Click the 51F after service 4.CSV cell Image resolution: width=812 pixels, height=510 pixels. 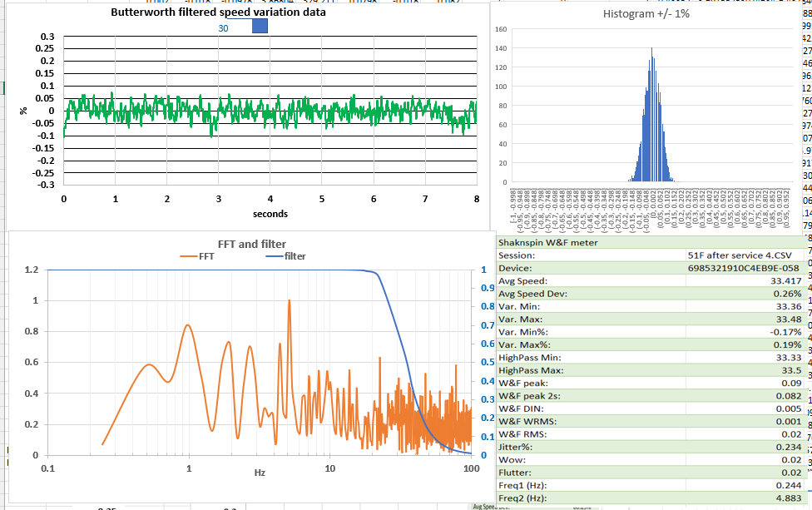(x=744, y=255)
